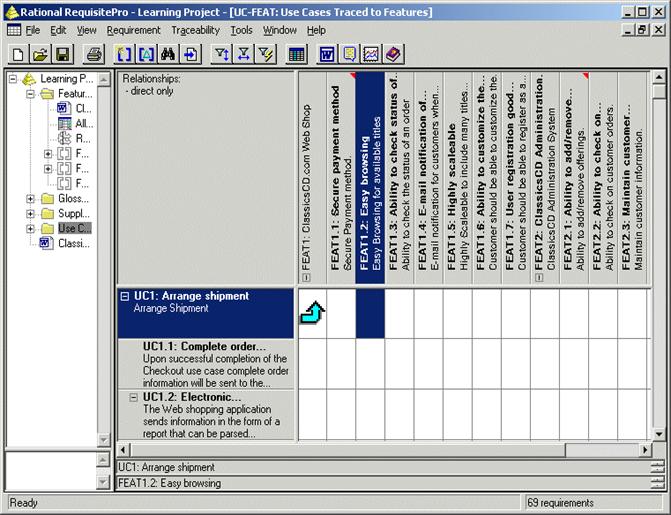The width and height of the screenshot is (671, 515).
Task: Select FEAT1.1 Secure payment method column header
Action: (x=341, y=178)
